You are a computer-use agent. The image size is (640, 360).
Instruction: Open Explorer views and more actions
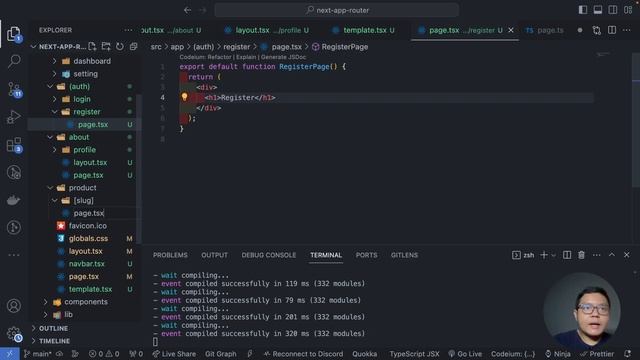[128, 30]
